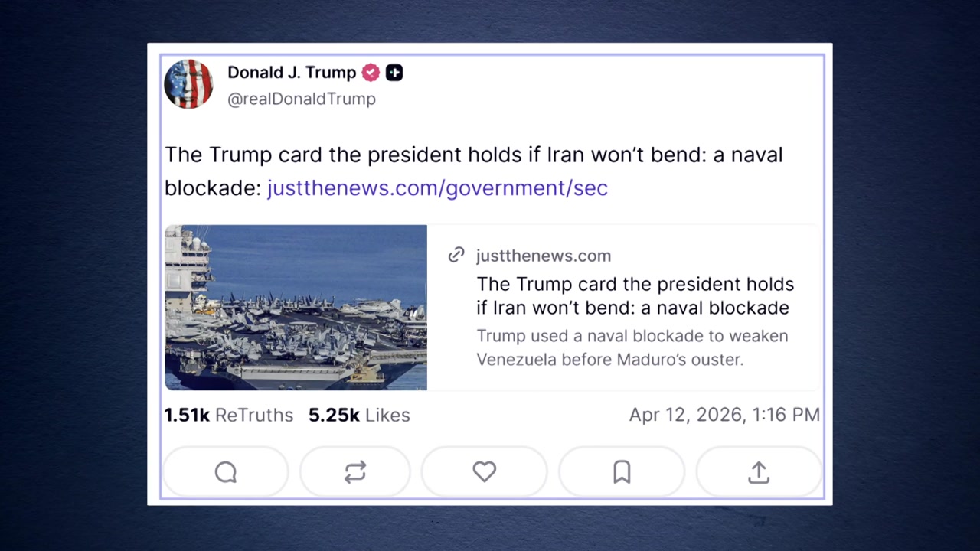Viewport: 980px width, 551px height.
Task: ReTruth this post with the repost icon
Action: click(355, 472)
